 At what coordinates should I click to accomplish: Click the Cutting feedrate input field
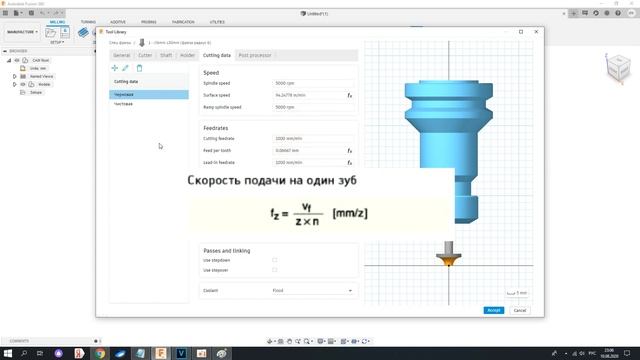[x=313, y=139]
